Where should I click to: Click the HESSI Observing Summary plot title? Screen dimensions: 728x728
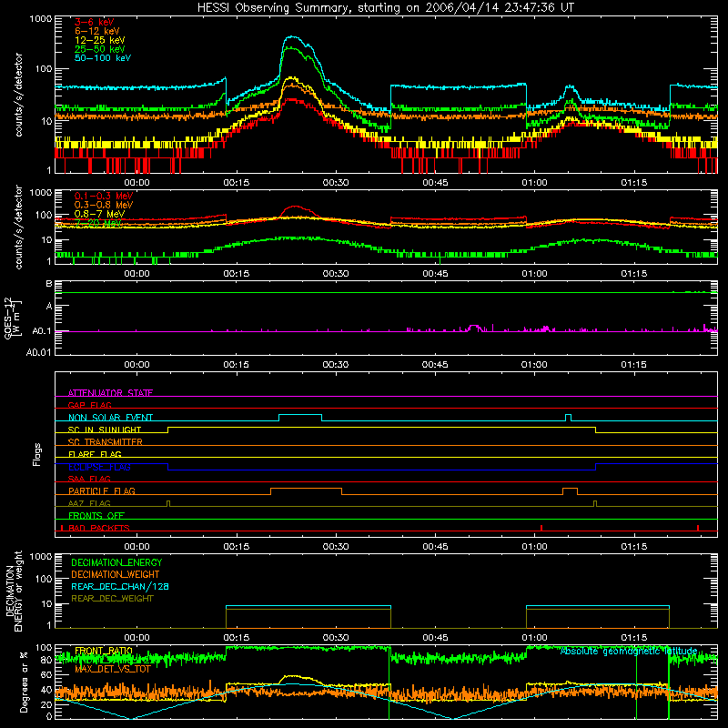tap(385, 7)
